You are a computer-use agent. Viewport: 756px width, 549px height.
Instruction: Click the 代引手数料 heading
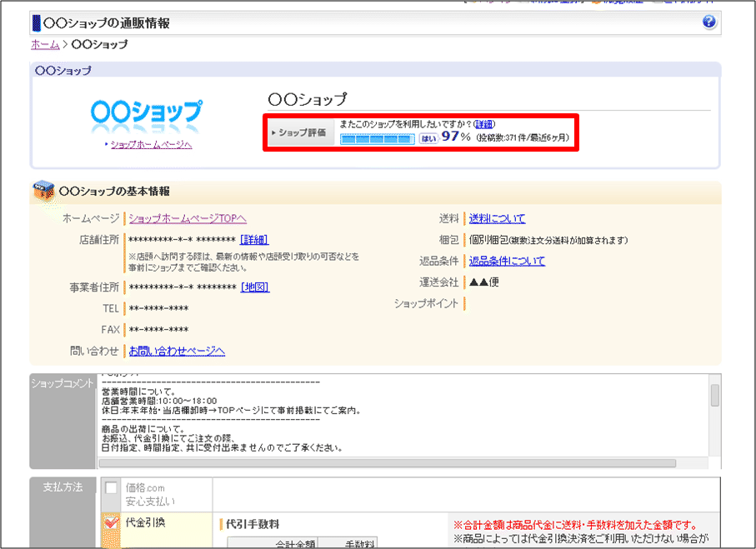coord(253,524)
